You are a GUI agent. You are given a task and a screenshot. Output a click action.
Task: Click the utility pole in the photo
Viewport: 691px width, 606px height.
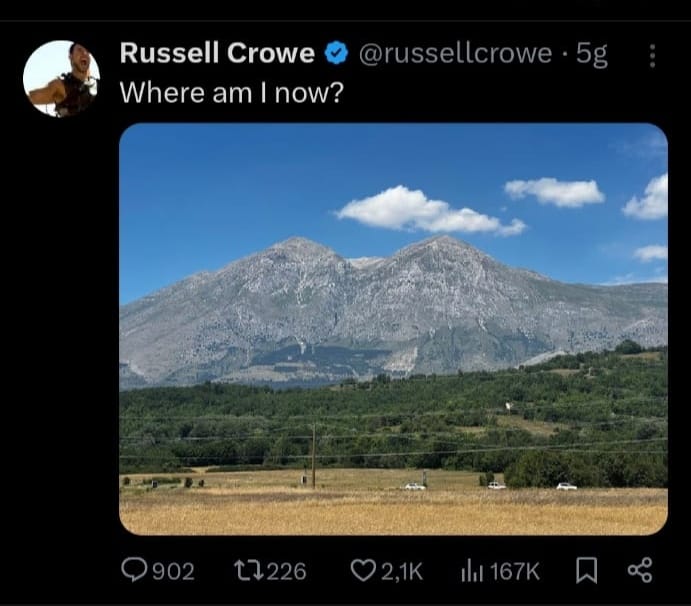313,456
